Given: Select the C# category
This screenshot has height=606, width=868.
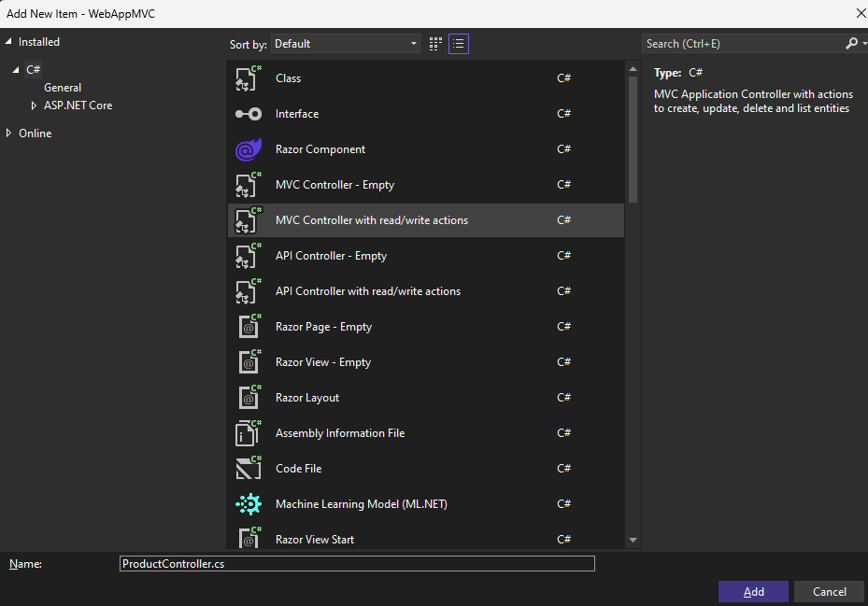Looking at the screenshot, I should 34,70.
